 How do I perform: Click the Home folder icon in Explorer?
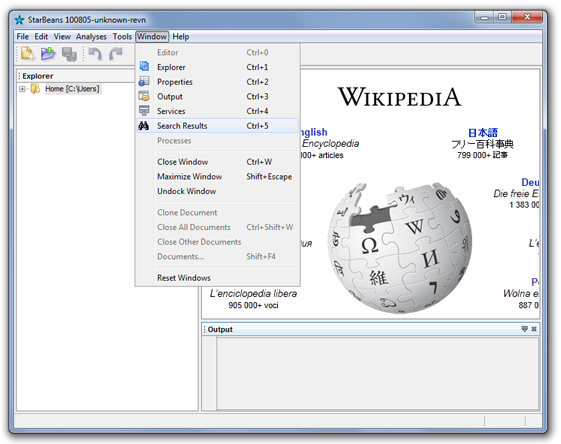coord(35,88)
